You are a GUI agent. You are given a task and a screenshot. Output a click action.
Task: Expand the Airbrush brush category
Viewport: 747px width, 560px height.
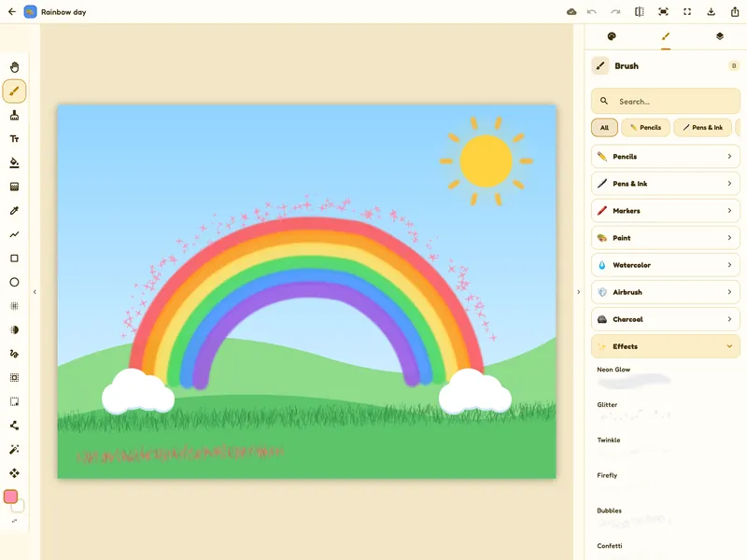[666, 292]
